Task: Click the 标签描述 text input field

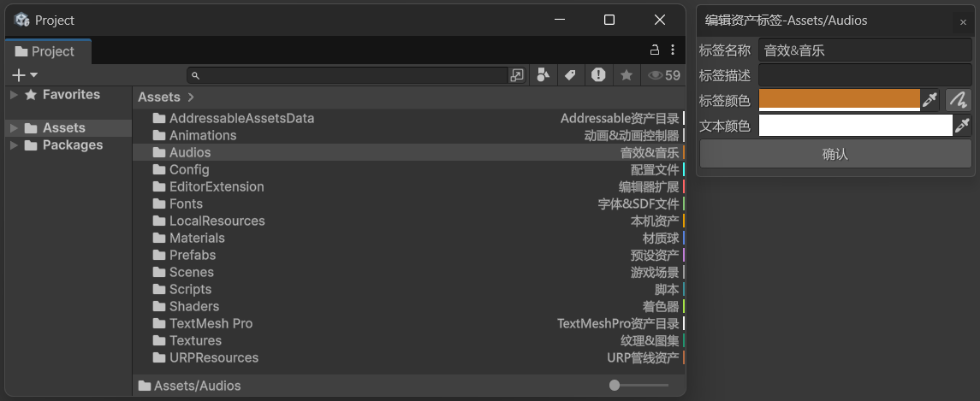Action: pos(864,75)
